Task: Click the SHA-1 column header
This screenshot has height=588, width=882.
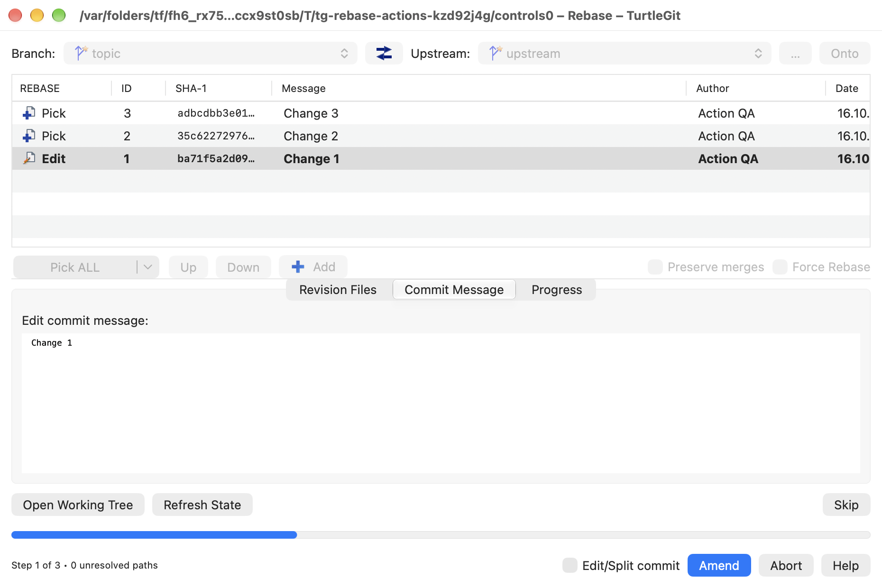Action: 218,88
